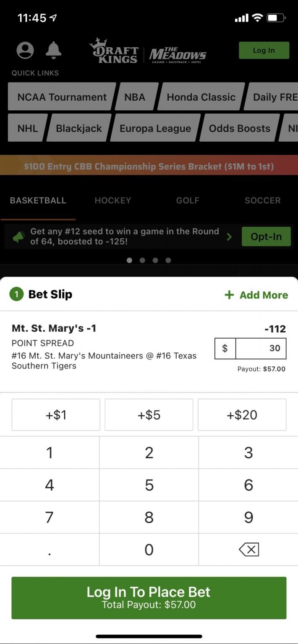The height and width of the screenshot is (644, 298).
Task: Open the notifications bell icon
Action: coord(54,50)
